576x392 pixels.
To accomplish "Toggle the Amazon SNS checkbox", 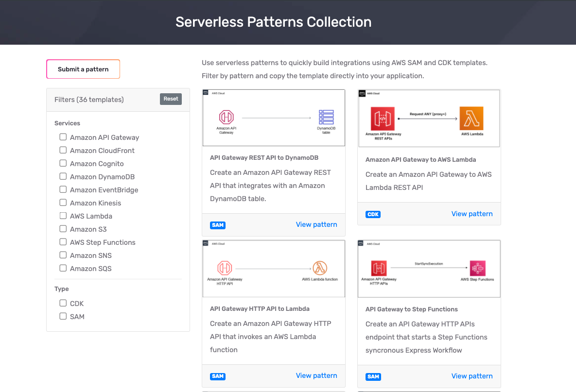I will point(63,255).
